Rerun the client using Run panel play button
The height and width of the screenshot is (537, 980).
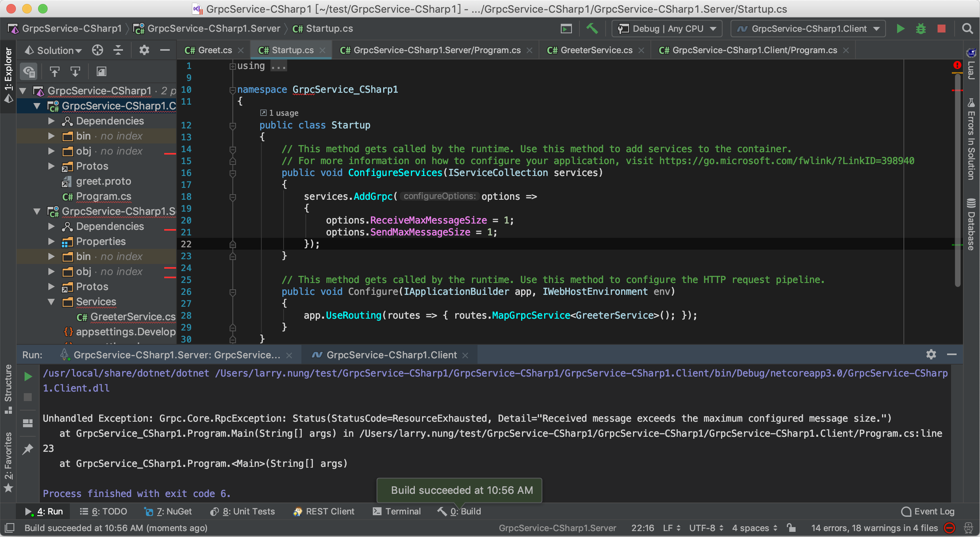(x=28, y=376)
